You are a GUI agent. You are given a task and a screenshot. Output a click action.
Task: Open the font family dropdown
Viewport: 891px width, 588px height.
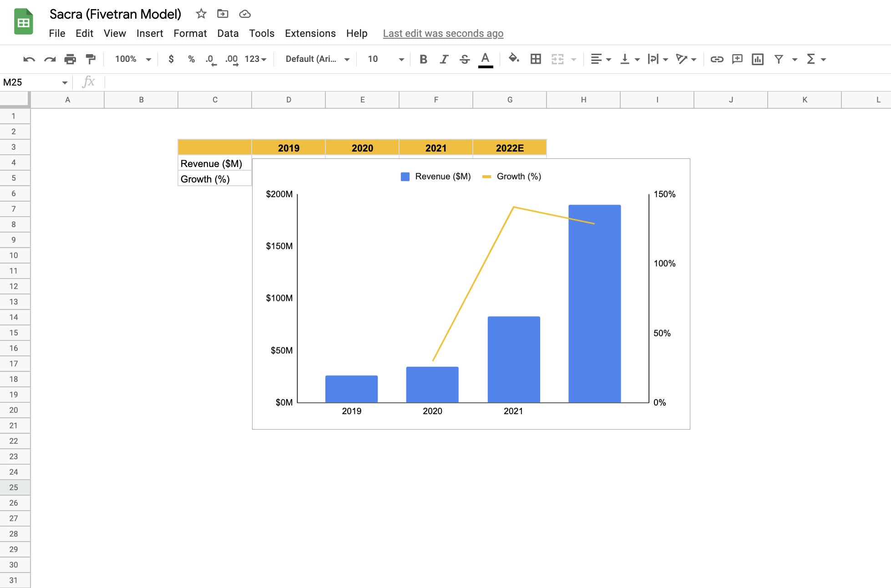coord(318,59)
